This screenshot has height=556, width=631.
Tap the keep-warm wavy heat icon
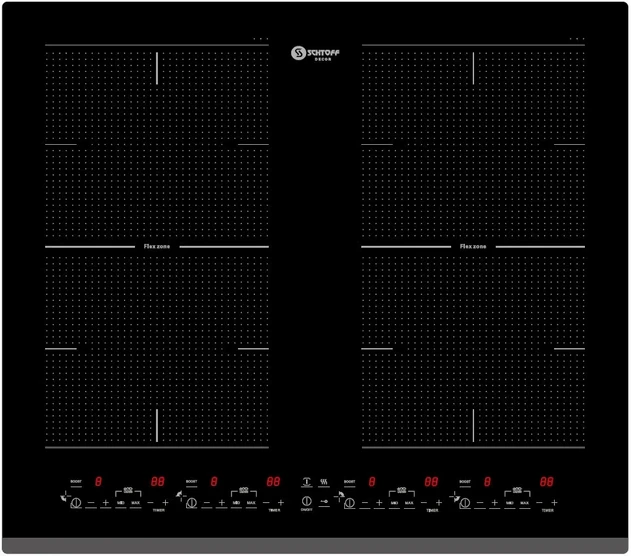click(x=324, y=482)
